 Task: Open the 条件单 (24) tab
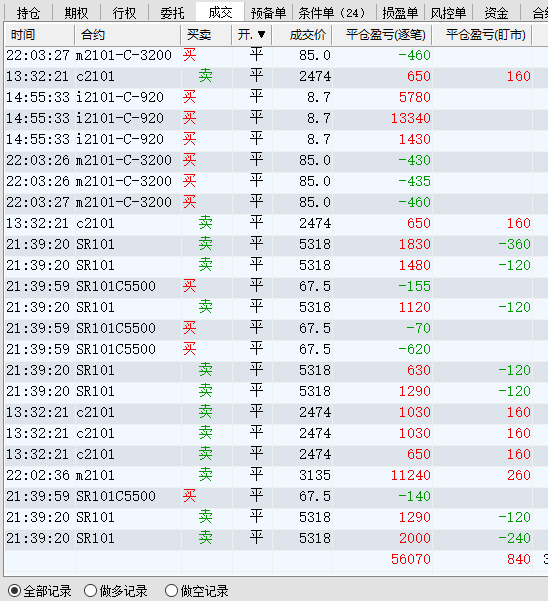332,13
